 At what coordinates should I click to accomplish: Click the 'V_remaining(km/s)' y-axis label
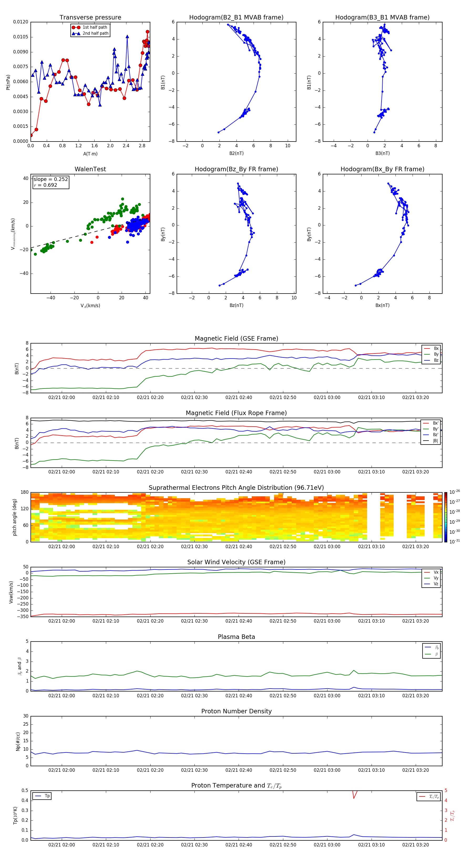13,234
